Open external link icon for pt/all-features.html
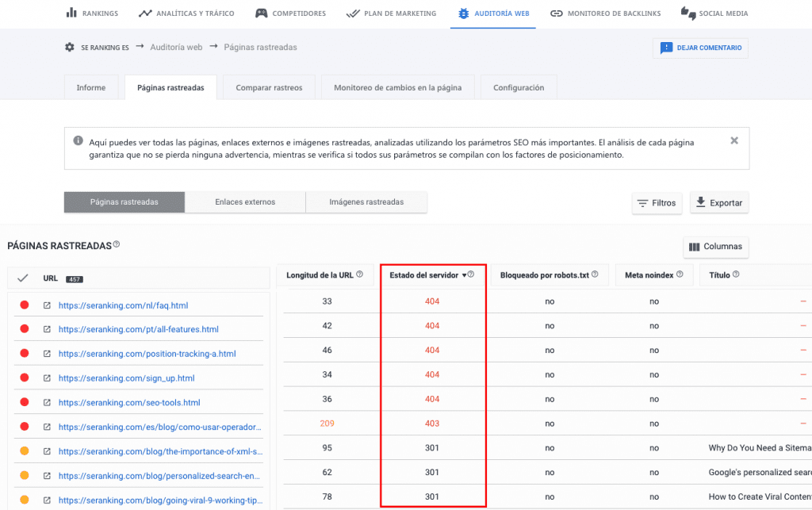This screenshot has height=510, width=812. [47, 329]
